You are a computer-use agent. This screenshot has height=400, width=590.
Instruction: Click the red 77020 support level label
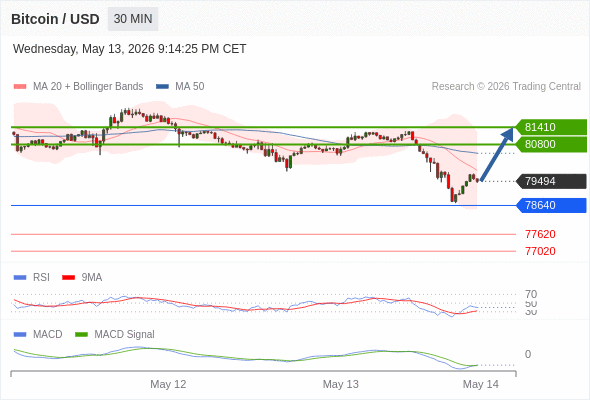coord(540,251)
